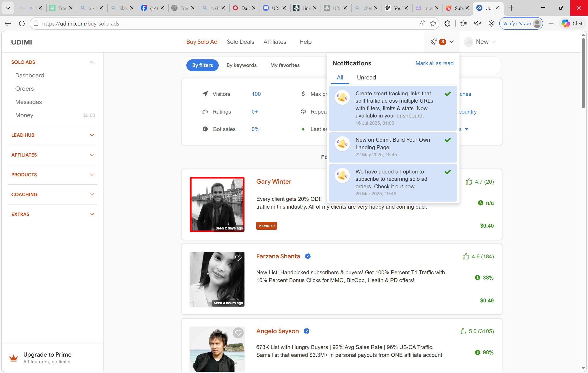
Task: Click the browser back arrow
Action: (x=8, y=23)
